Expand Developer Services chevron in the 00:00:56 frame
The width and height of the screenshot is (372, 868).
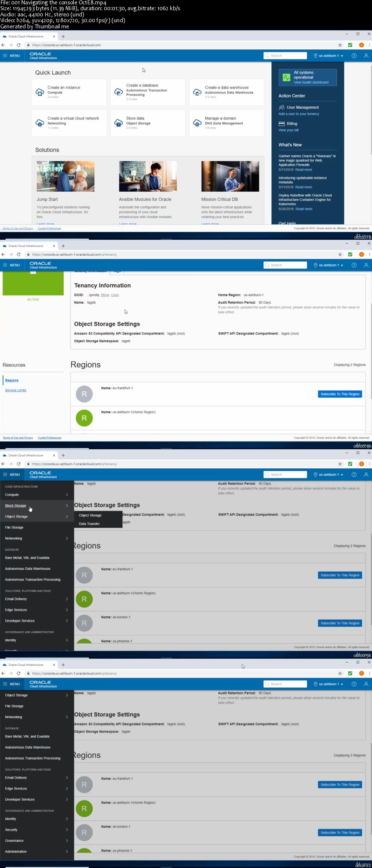pyautogui.click(x=67, y=621)
